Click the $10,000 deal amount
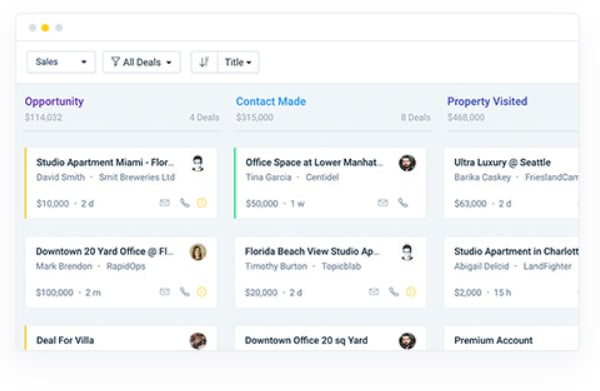Screen dimensions: 600x391 click(52, 204)
